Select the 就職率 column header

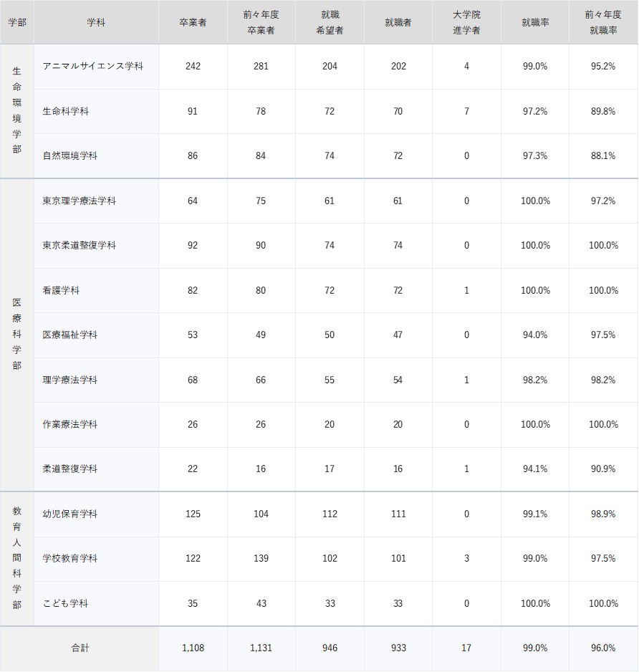coord(535,22)
